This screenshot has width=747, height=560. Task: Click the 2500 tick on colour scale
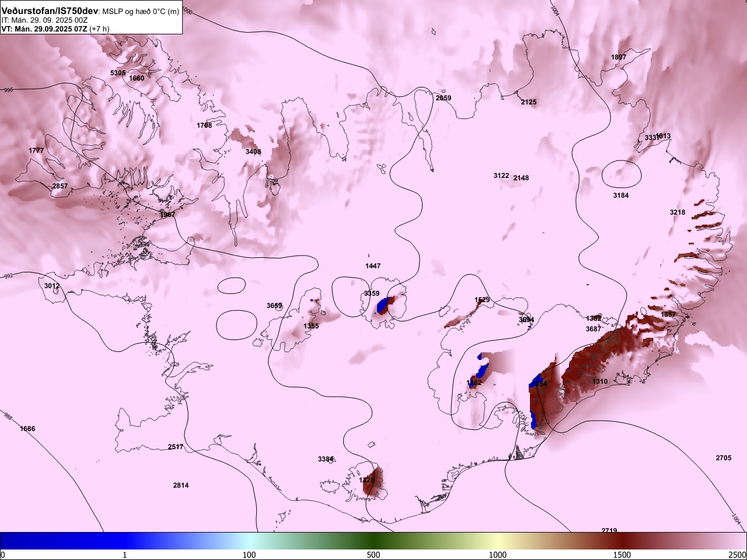[738, 554]
